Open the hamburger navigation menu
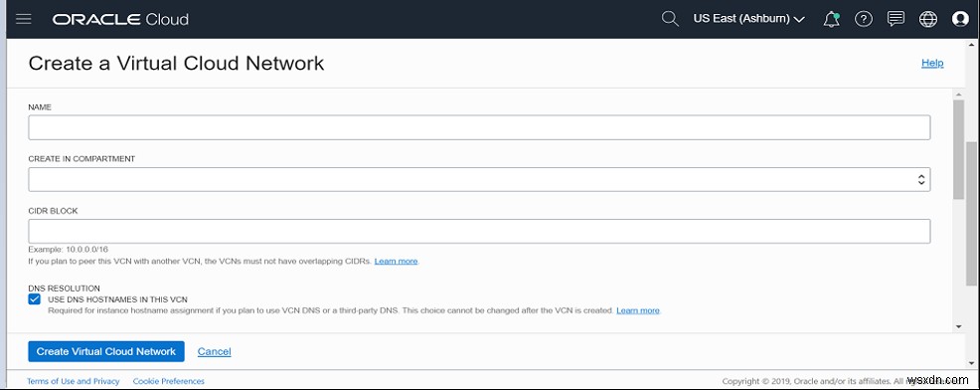 pos(24,19)
